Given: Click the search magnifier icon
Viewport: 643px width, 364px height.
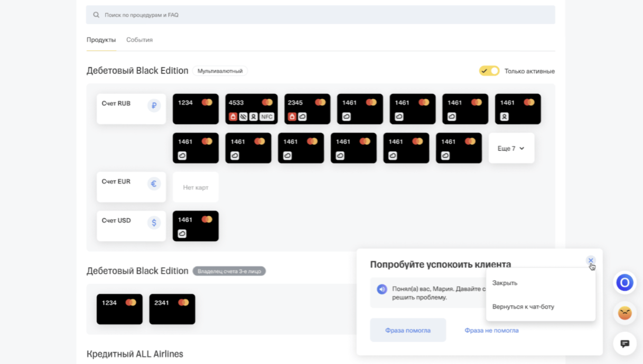Looking at the screenshot, I should pyautogui.click(x=96, y=15).
